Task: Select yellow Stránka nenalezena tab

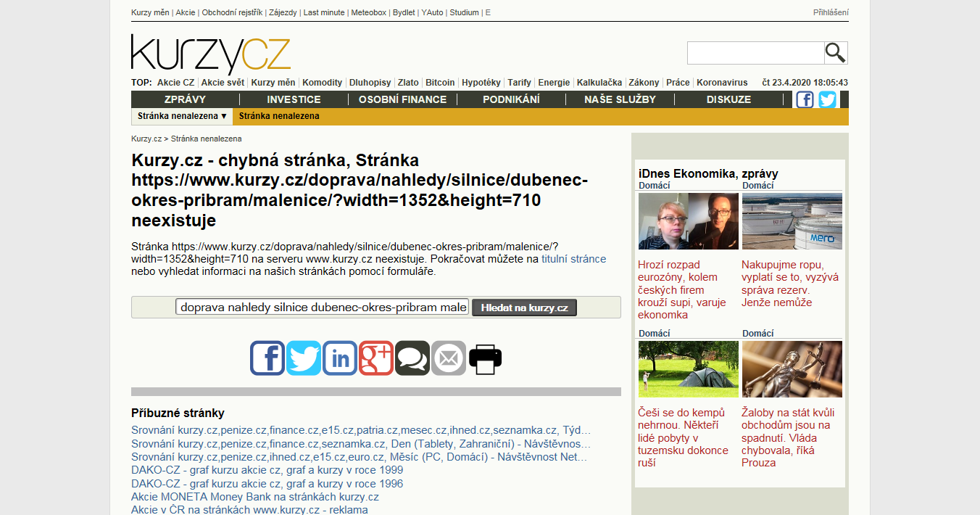Action: 279,116
